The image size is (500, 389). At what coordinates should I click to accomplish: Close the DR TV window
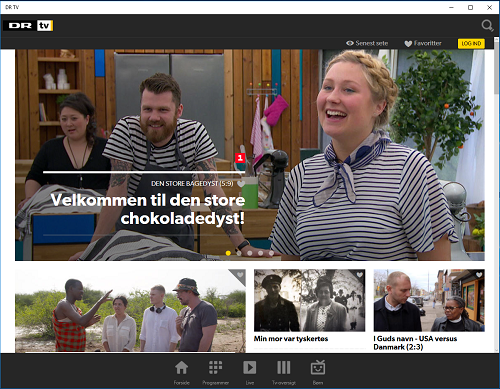pos(489,7)
